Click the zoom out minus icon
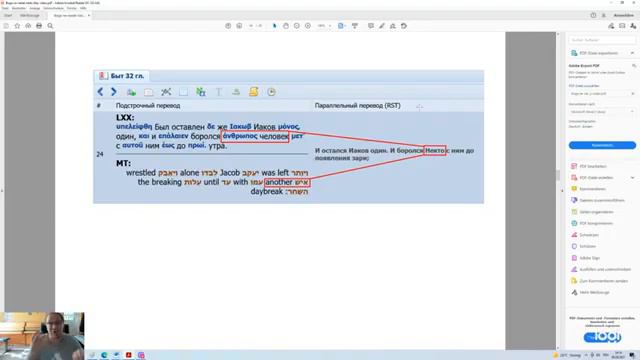The width and height of the screenshot is (640, 360). click(297, 26)
